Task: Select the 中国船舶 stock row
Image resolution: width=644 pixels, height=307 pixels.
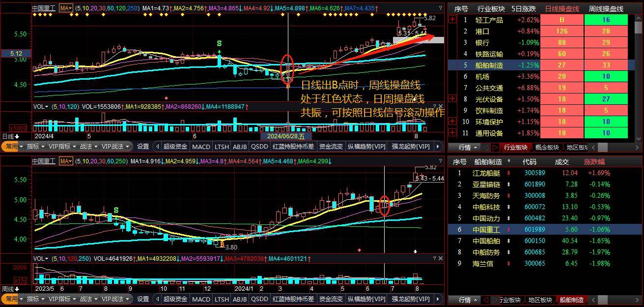Action: (x=545, y=241)
